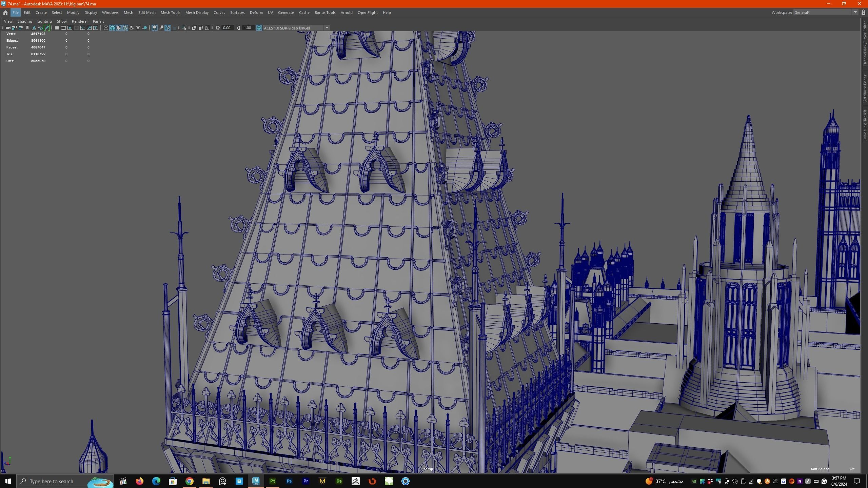Click the Image Plane icon
This screenshot has height=488, width=868.
(x=34, y=28)
